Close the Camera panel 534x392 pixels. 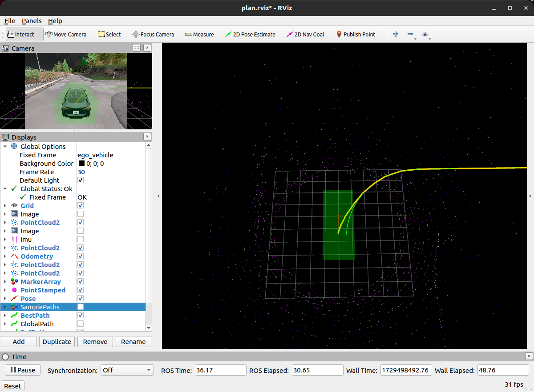click(147, 48)
